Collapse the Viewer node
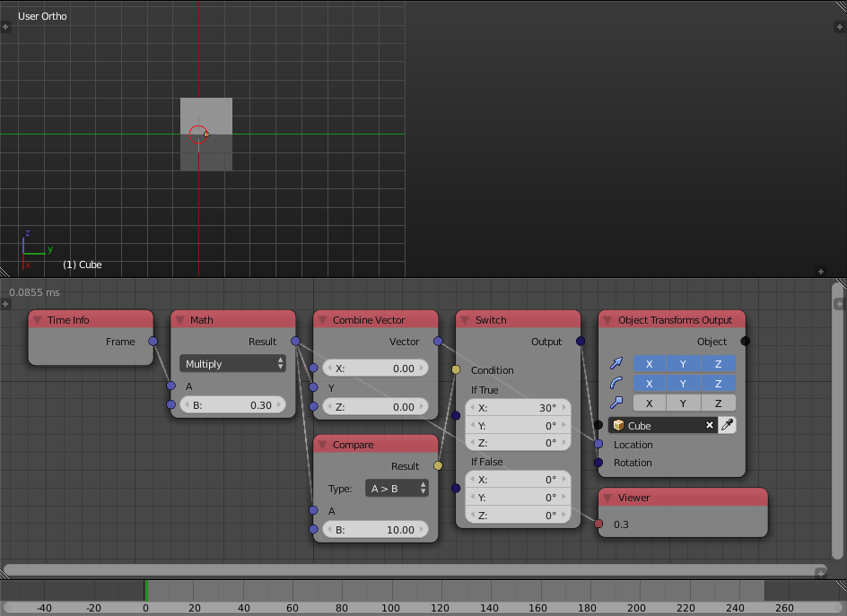Viewport: 847px width, 616px height. [x=607, y=498]
